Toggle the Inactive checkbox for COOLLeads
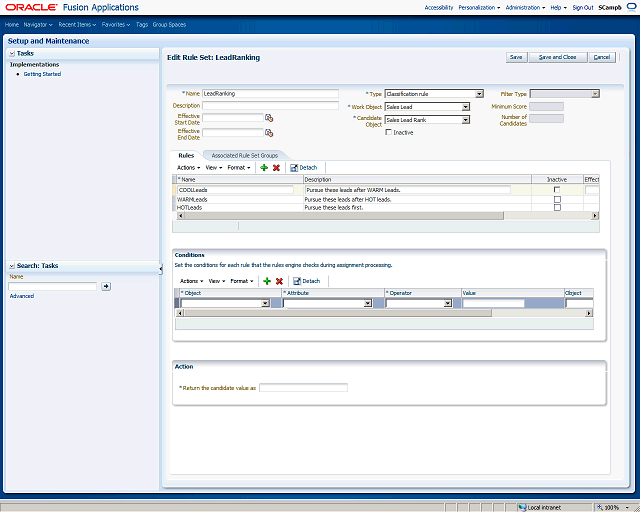Image resolution: width=640 pixels, height=512 pixels. point(557,190)
